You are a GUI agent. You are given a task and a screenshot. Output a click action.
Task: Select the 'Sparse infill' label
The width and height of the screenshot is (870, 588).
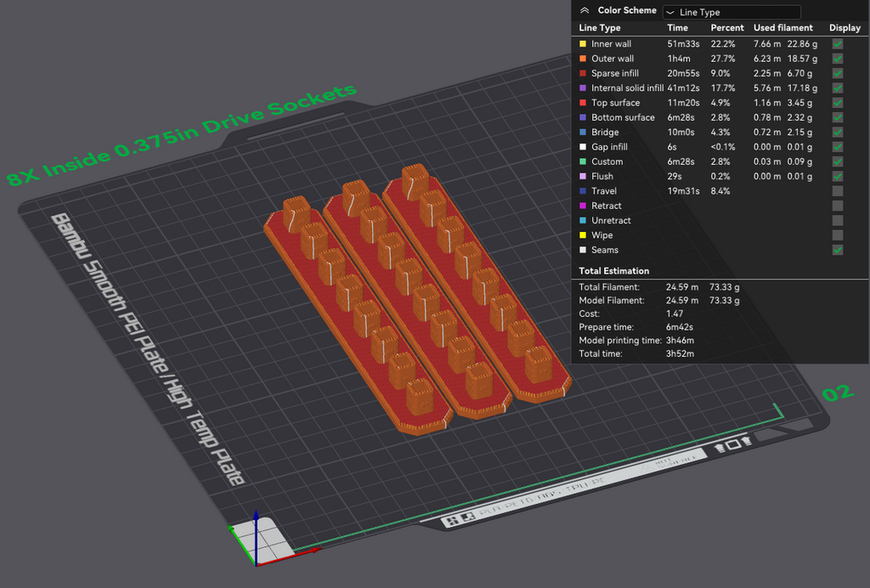(615, 73)
